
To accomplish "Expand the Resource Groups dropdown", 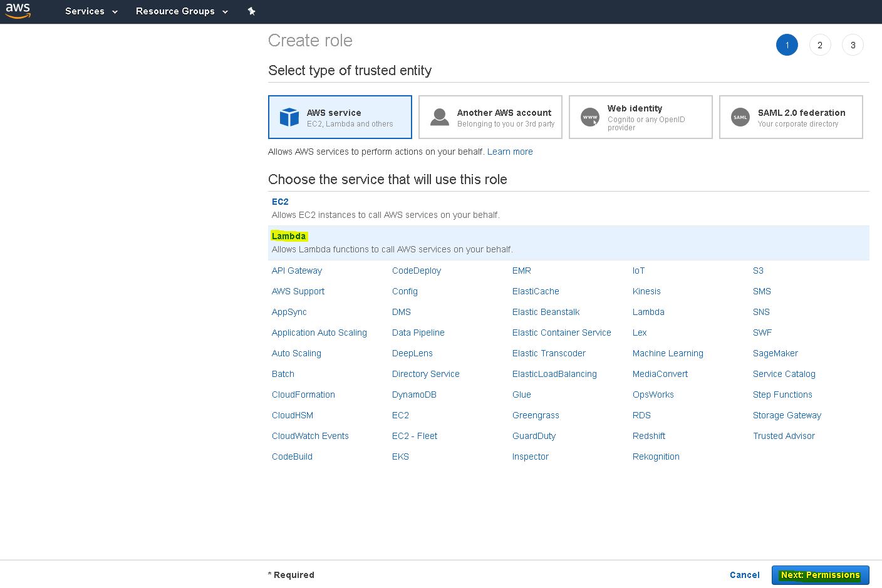I will pos(182,11).
